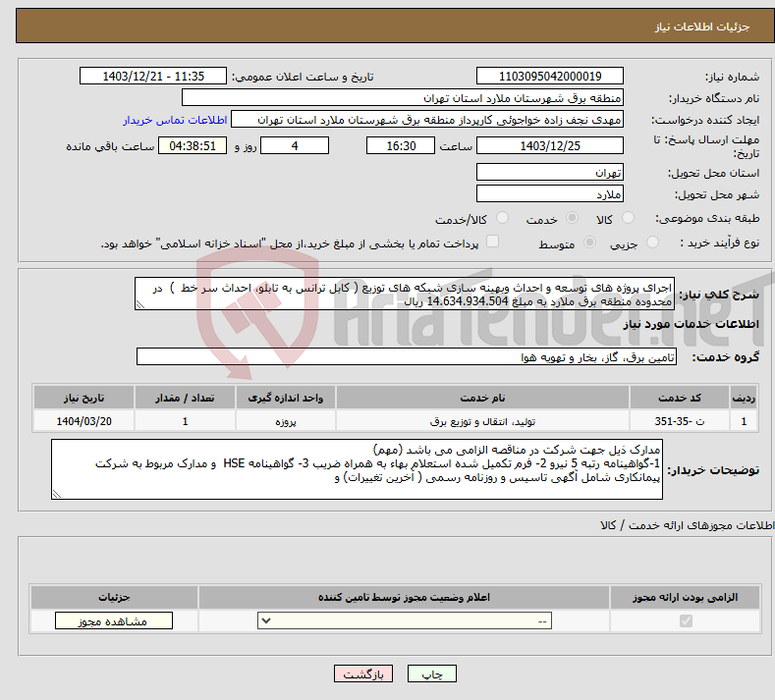The height and width of the screenshot is (700, 775).
Task: Click the نام خدمت column header
Action: tap(482, 398)
